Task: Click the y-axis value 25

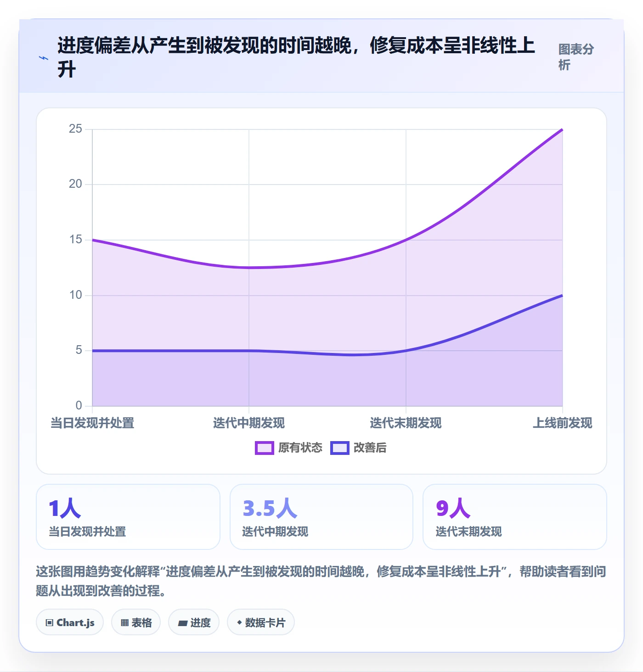Action: tap(75, 129)
